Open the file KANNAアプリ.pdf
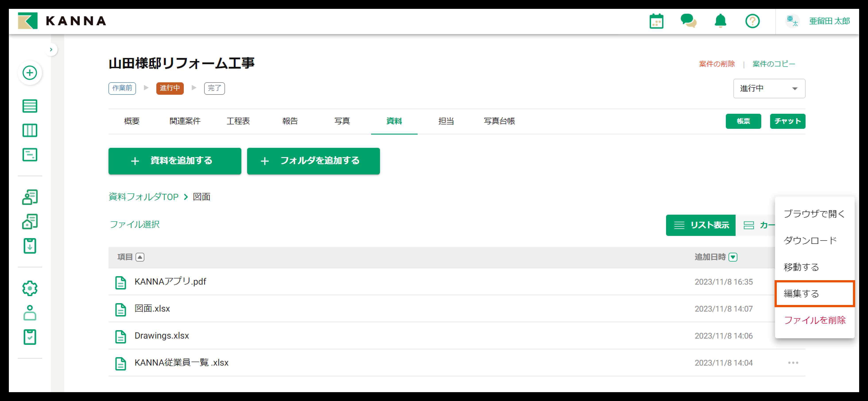The image size is (868, 401). [170, 282]
